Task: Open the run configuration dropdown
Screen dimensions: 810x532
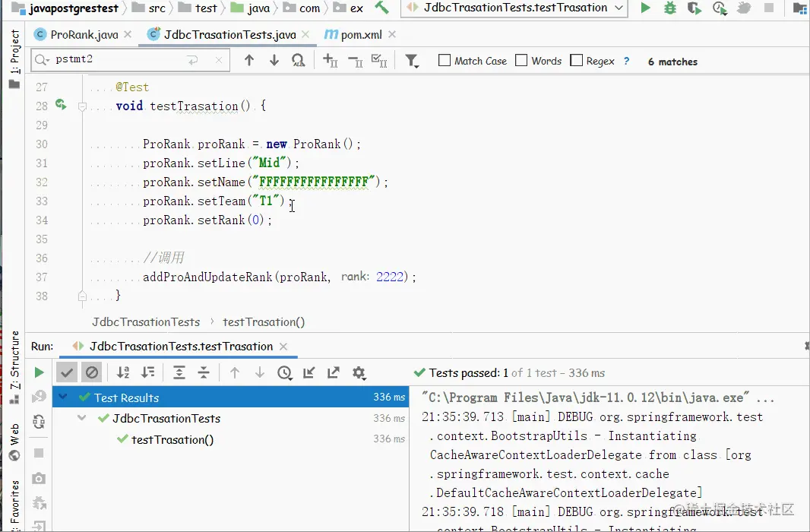Action: 514,8
